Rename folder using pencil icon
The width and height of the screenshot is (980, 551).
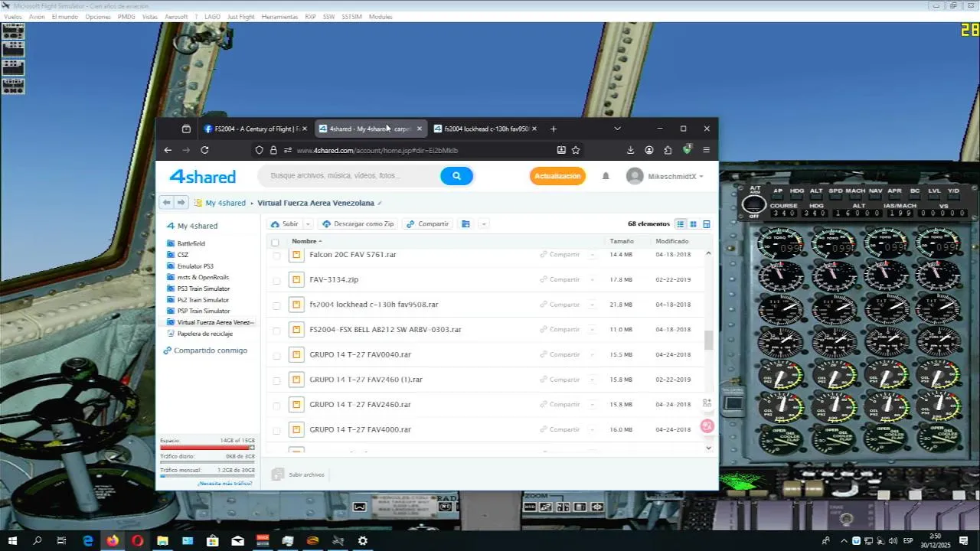pyautogui.click(x=380, y=204)
